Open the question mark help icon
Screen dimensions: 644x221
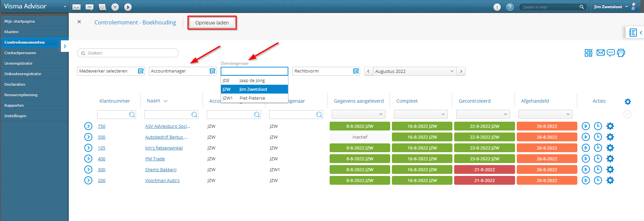(x=510, y=7)
